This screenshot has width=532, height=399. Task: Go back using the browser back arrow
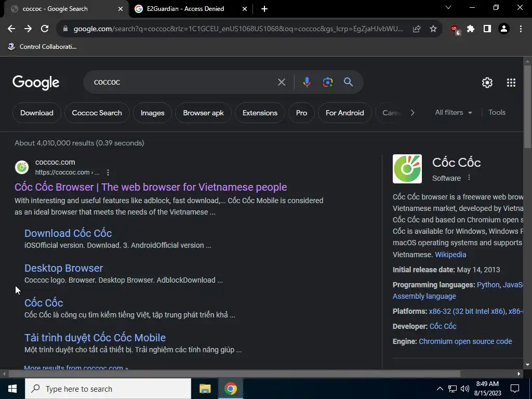(11, 29)
